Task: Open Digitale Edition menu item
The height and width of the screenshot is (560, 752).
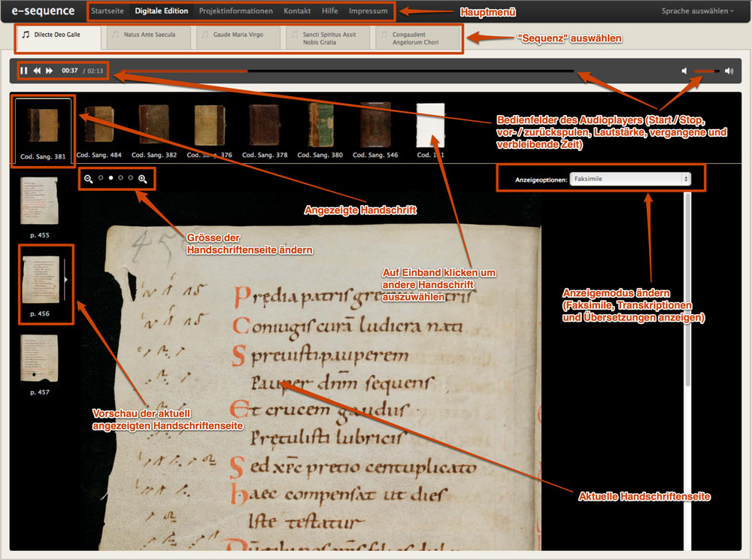Action: (x=162, y=11)
